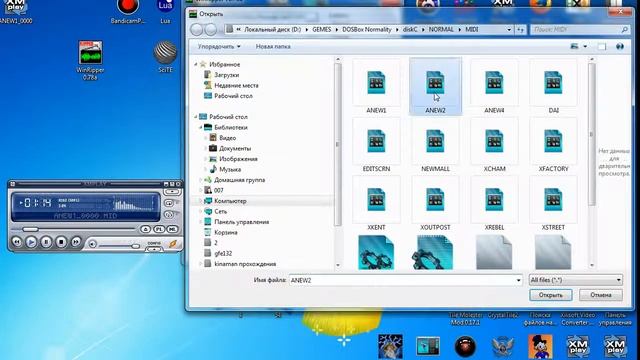Stop playback in XMPlay player
Viewport: 640px width, 360px height.
click(x=61, y=242)
